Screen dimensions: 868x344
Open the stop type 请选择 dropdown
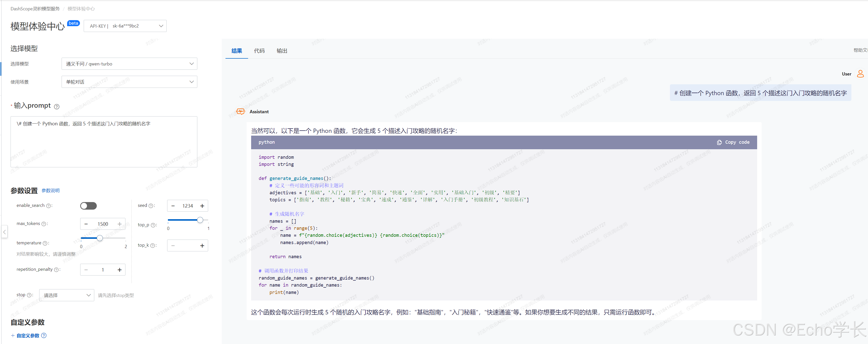[x=67, y=295]
